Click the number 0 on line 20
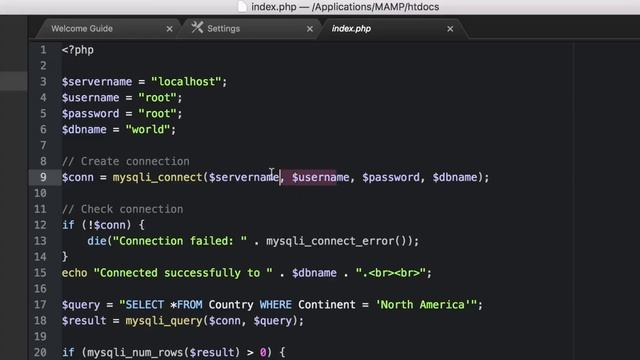The image size is (640, 360). tap(263, 353)
